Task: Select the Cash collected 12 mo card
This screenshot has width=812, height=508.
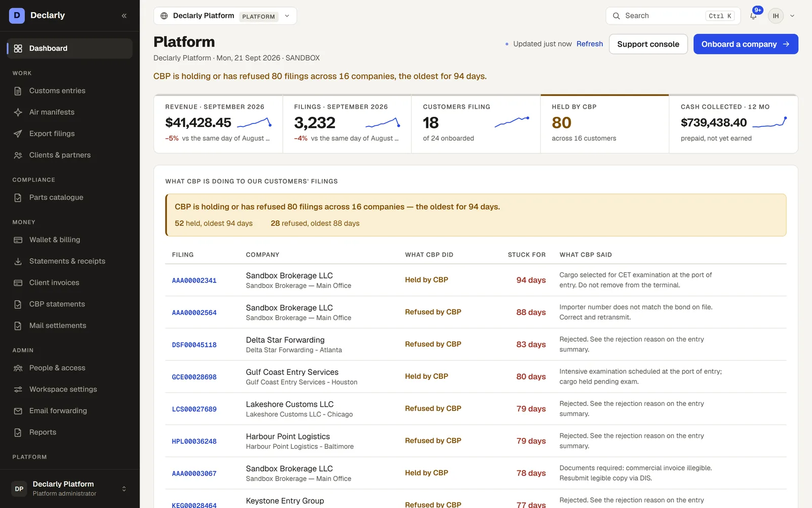Action: [x=733, y=124]
